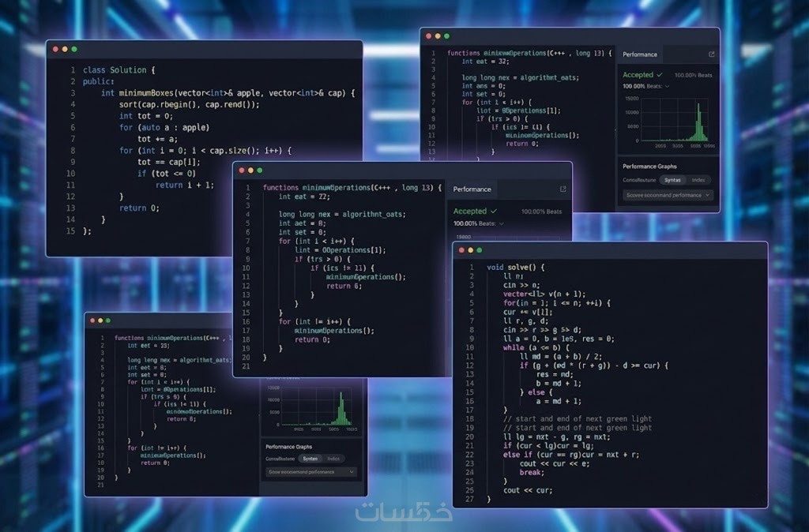Minimize class Solution window via yellow dot
Screen dimensions: 809x532
(x=65, y=49)
